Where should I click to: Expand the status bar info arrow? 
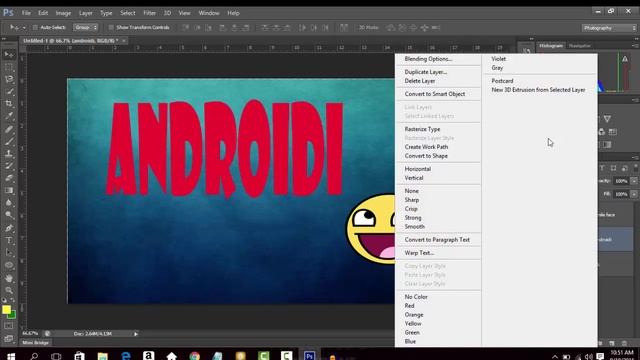[x=136, y=334]
